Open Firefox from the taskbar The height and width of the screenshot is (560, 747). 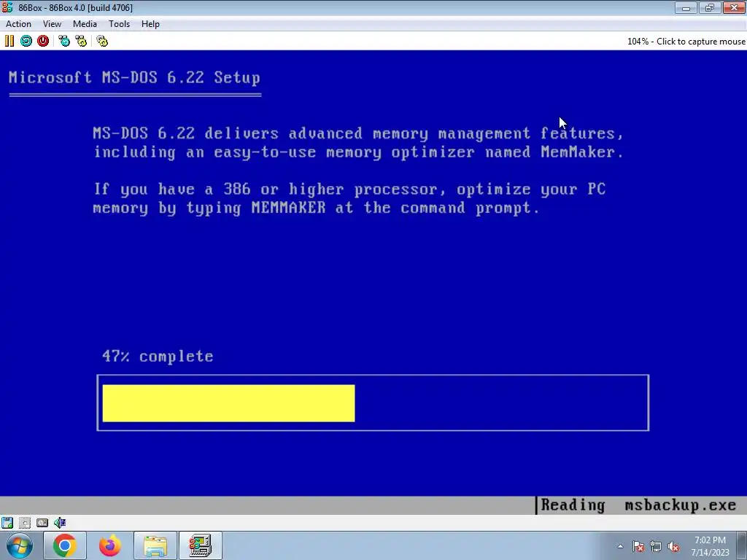click(x=110, y=545)
